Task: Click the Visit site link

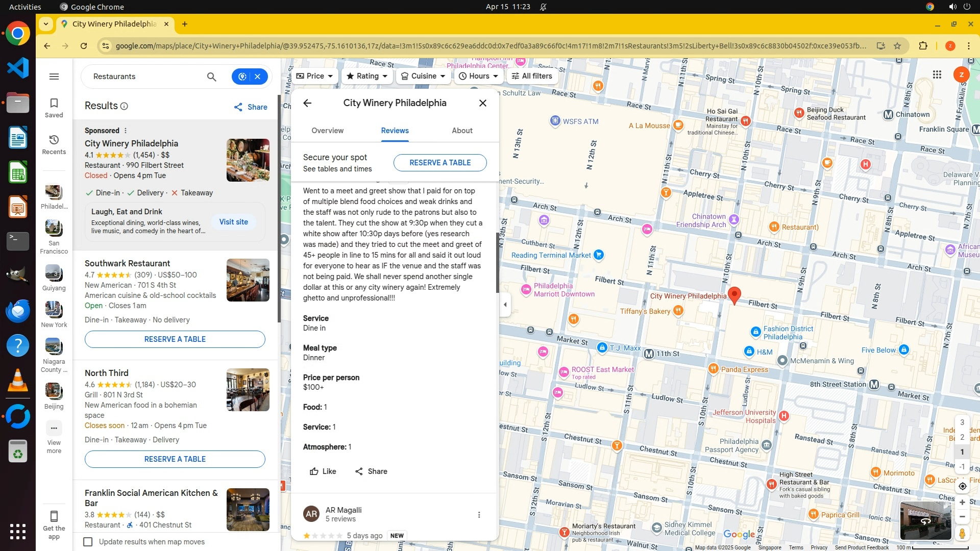Action: [x=233, y=222]
